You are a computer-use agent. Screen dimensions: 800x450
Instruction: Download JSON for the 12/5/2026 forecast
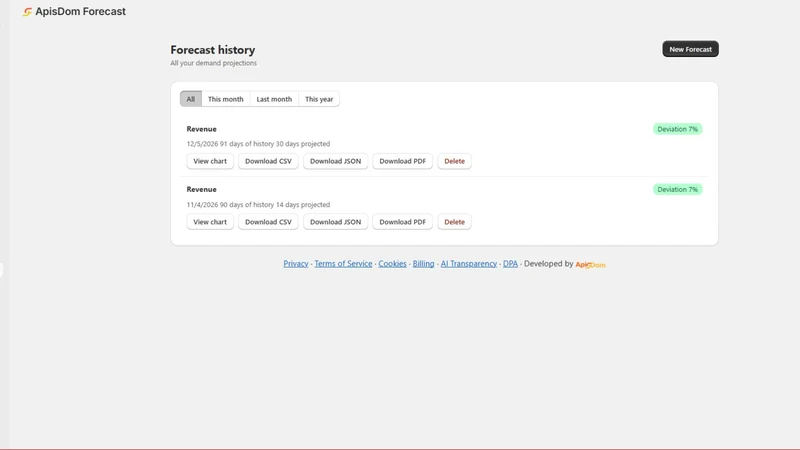click(x=335, y=161)
